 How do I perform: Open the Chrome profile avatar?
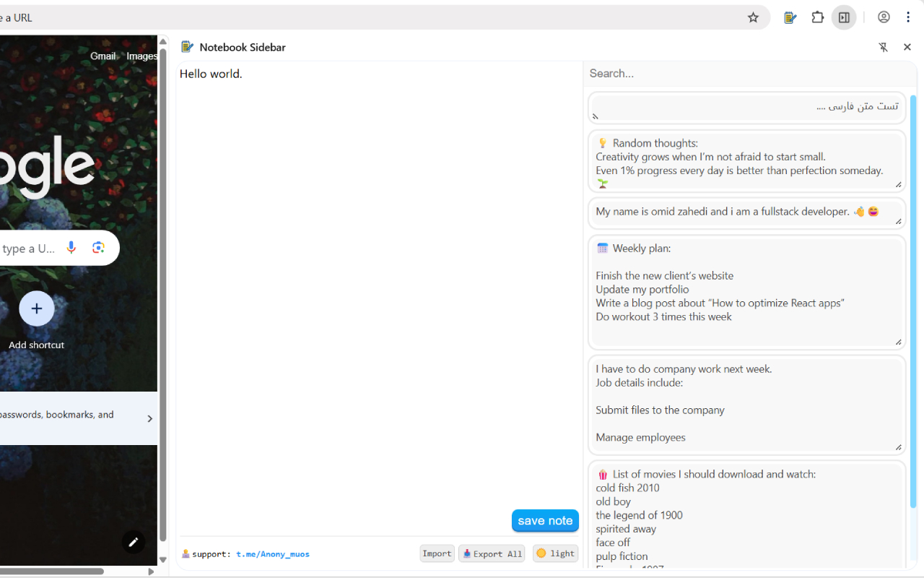pos(884,17)
